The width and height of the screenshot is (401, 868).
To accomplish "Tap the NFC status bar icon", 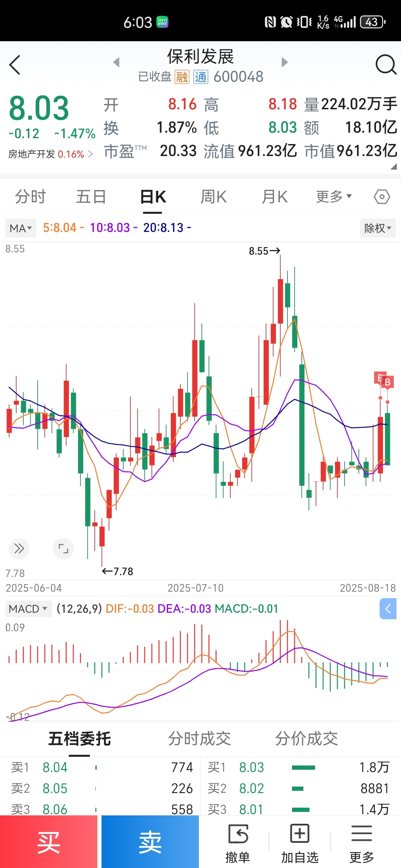I will click(270, 22).
